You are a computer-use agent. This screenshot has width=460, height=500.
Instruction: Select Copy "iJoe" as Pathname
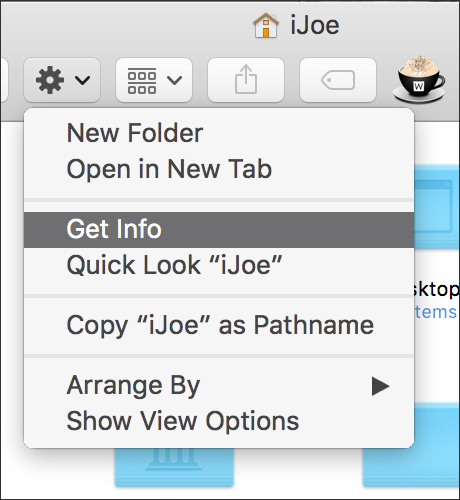[219, 325]
